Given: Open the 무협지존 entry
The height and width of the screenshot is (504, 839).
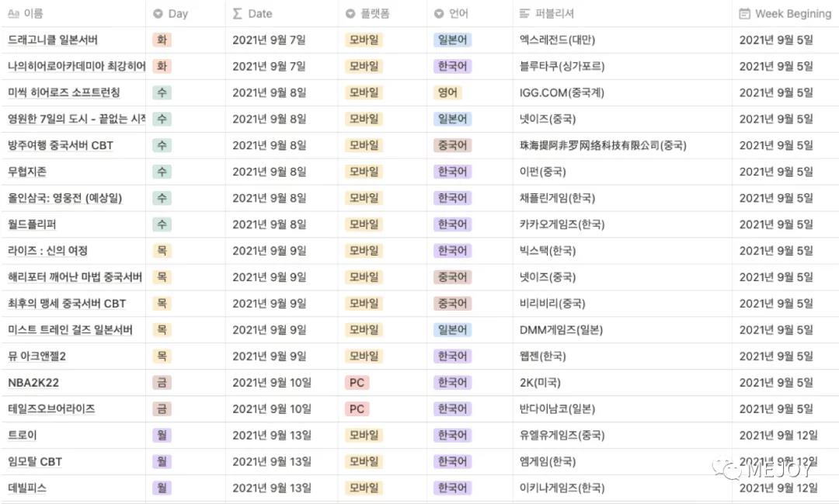Looking at the screenshot, I should pos(27,171).
